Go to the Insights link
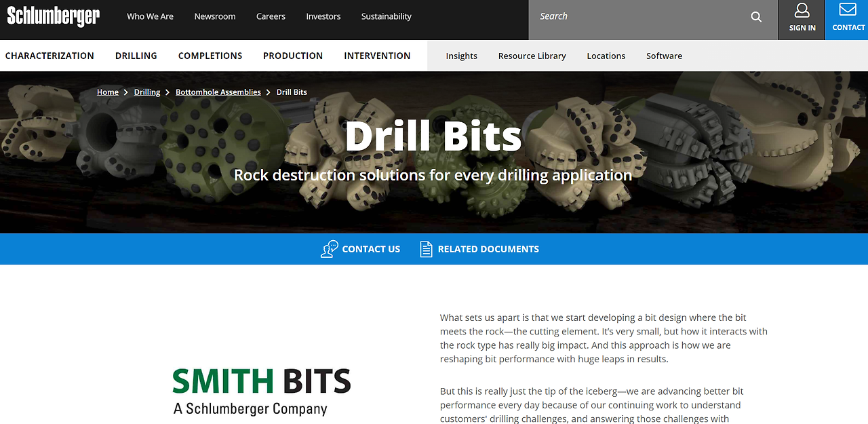The image size is (868, 424). click(x=462, y=56)
